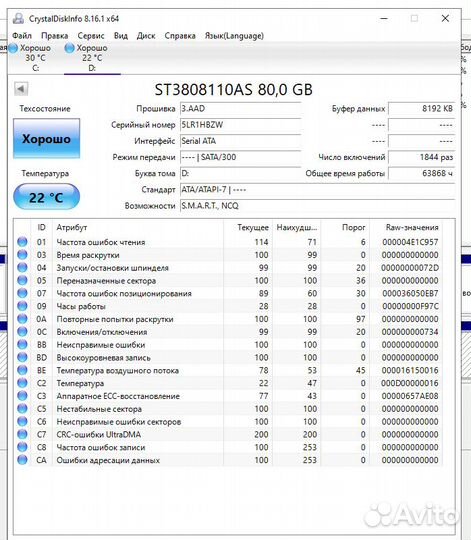Click status orb for attribute C8 row

click(22, 447)
